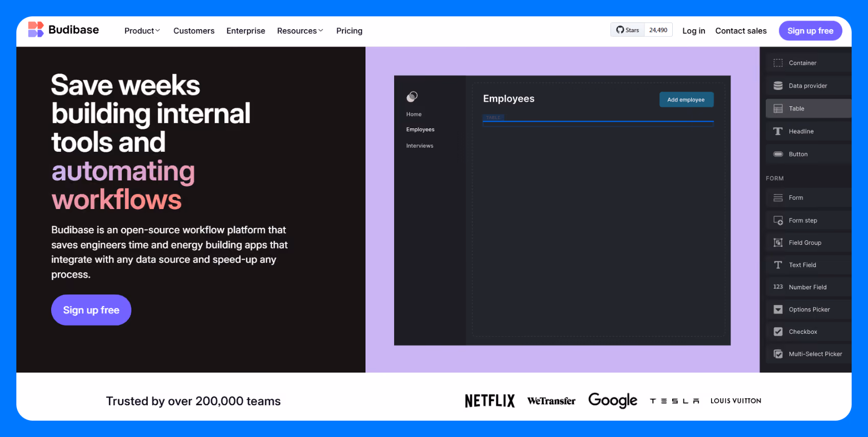Click the Button component icon
The height and width of the screenshot is (437, 868).
click(778, 154)
